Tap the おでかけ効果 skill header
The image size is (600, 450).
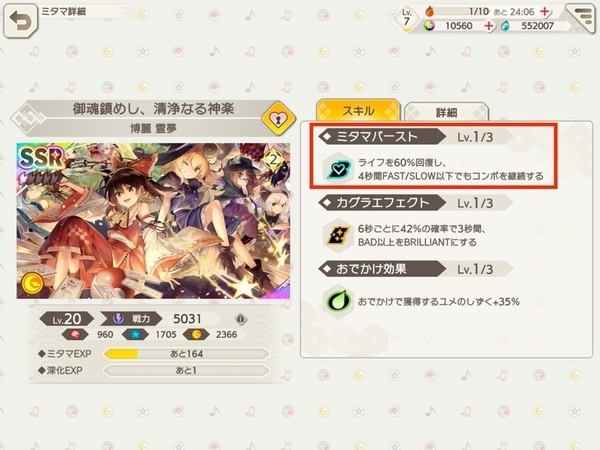click(415, 269)
